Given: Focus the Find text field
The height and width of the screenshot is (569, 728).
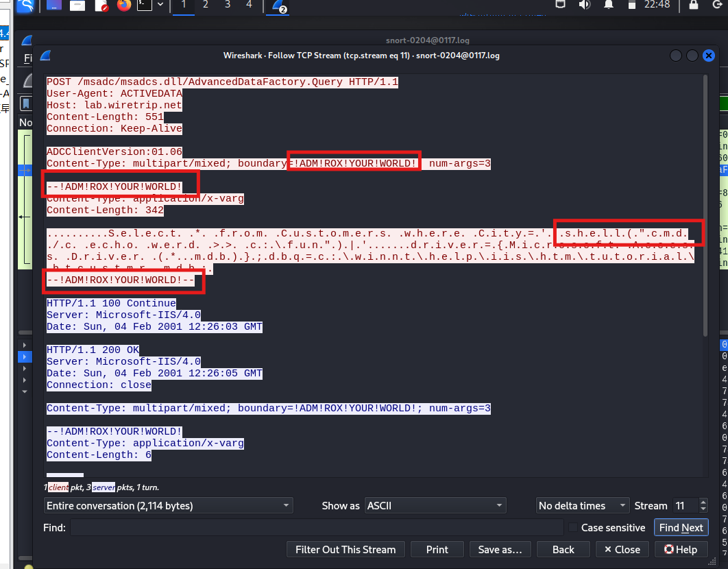Looking at the screenshot, I should (x=317, y=528).
